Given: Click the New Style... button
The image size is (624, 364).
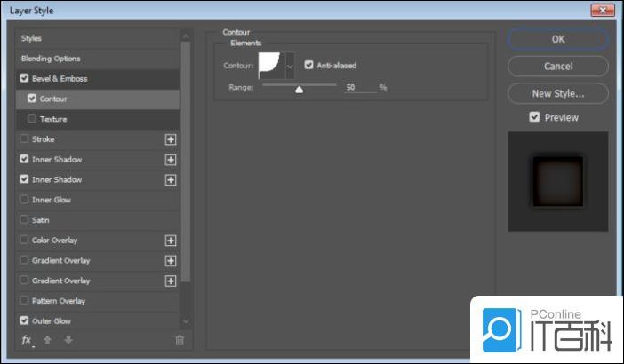Looking at the screenshot, I should tap(558, 93).
